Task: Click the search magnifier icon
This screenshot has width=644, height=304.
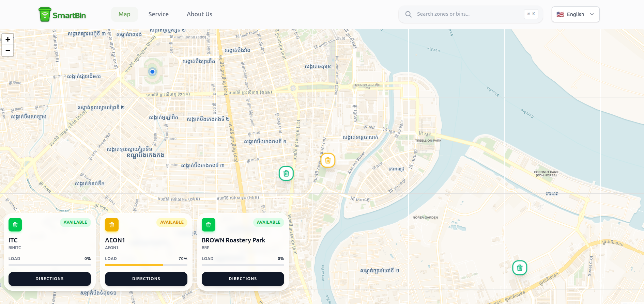Action: pyautogui.click(x=408, y=14)
